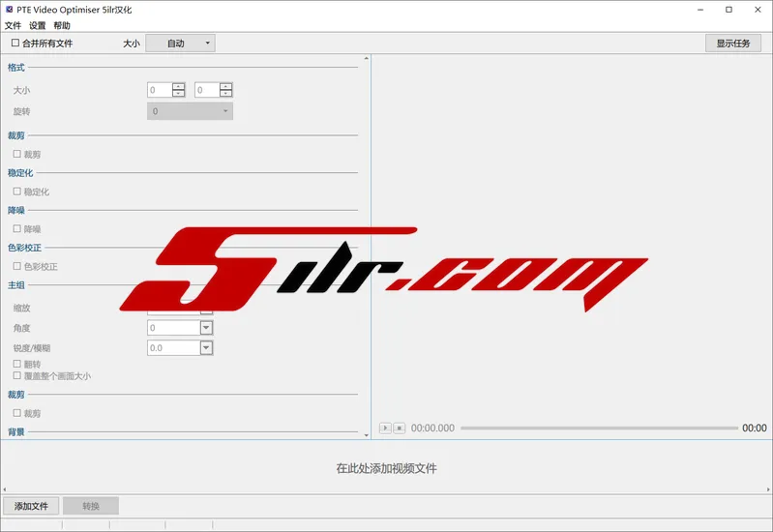Screen dimensions: 773x532
Task: Maximize the PTE Video Optimiser window
Action: (728, 10)
